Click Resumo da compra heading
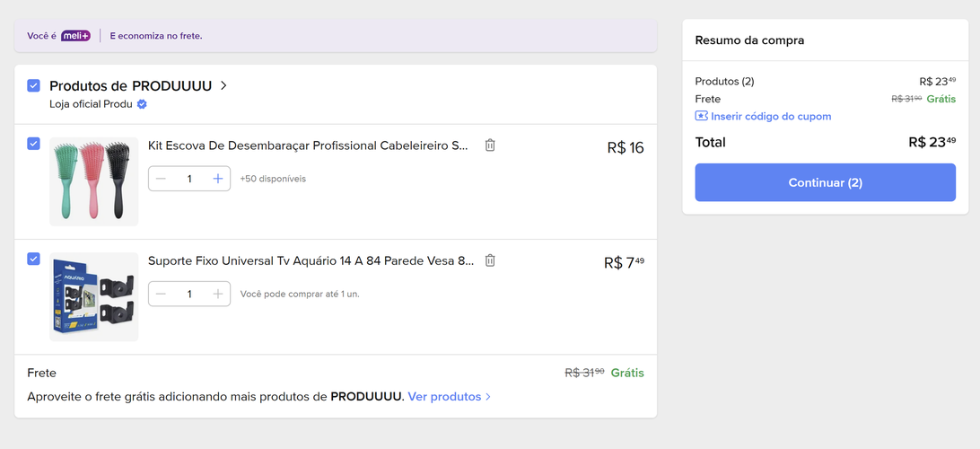 click(749, 40)
